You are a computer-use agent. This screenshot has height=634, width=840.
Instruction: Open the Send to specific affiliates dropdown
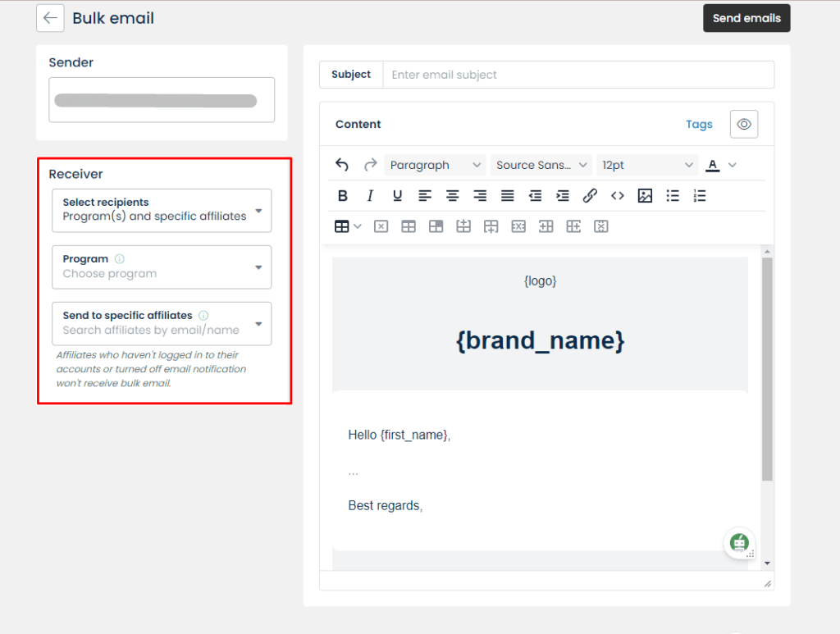click(x=162, y=323)
